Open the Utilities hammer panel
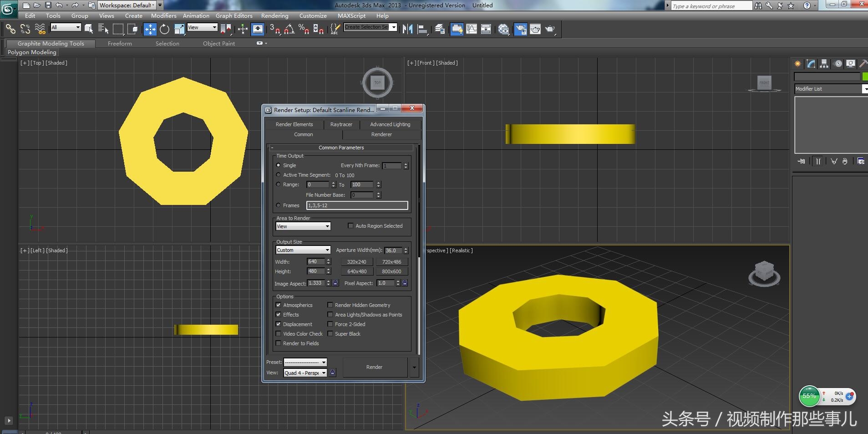Viewport: 868px width, 434px height. coord(863,64)
